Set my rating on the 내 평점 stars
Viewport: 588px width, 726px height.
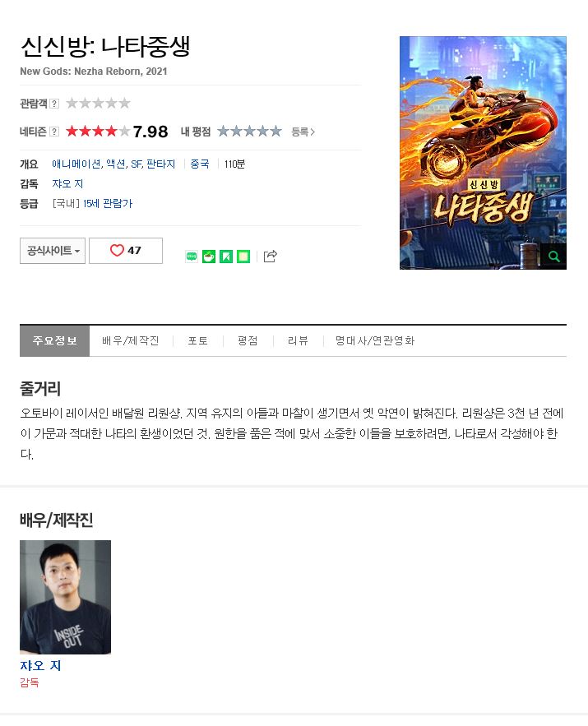[x=249, y=132]
